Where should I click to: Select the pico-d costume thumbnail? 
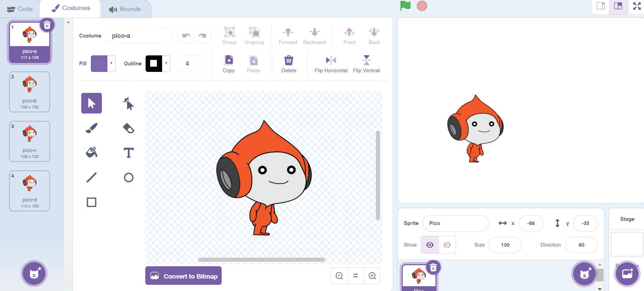pyautogui.click(x=30, y=191)
